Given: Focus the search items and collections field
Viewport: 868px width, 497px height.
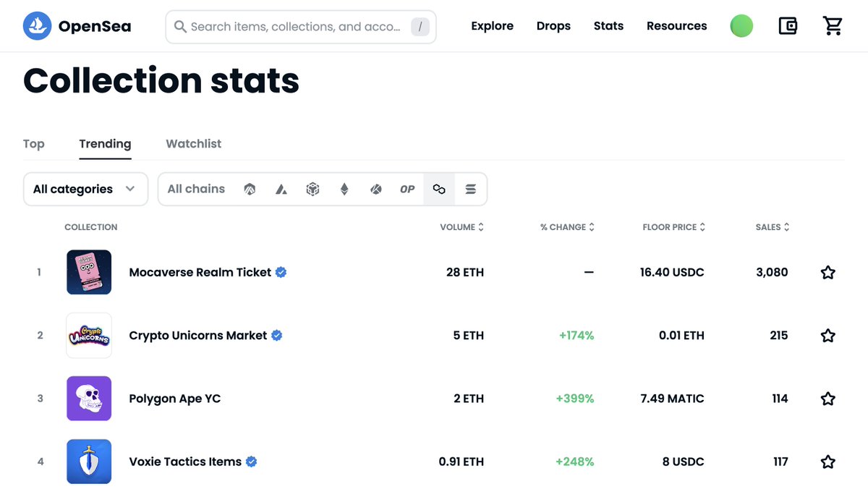Looking at the screenshot, I should click(x=301, y=27).
